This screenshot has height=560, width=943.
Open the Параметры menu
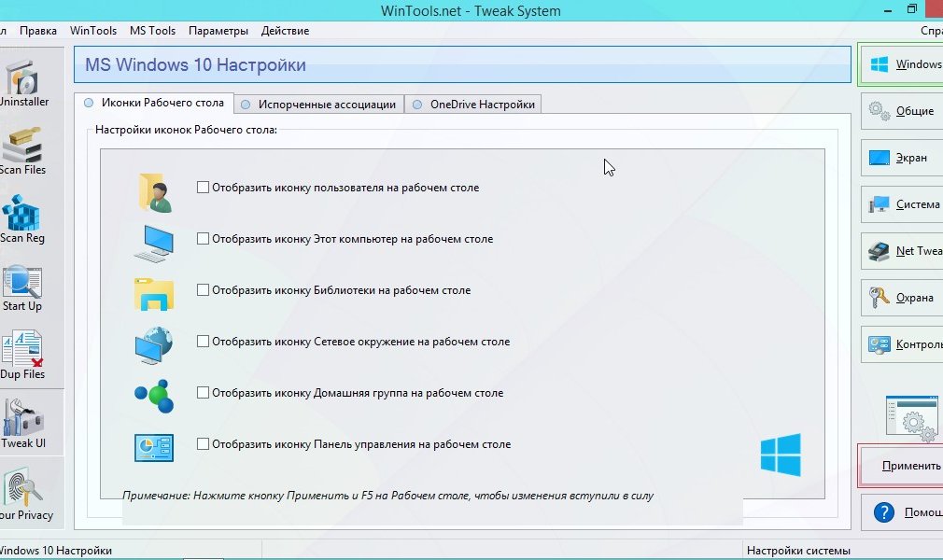[x=218, y=31]
